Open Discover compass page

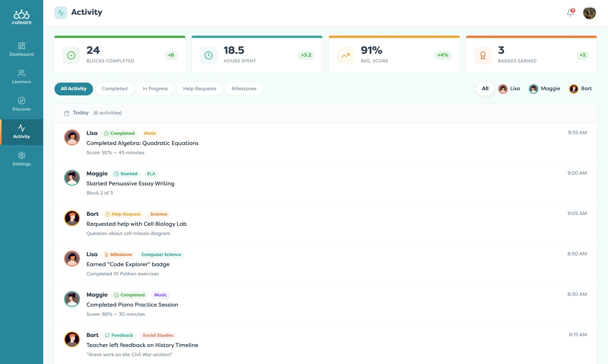(22, 104)
